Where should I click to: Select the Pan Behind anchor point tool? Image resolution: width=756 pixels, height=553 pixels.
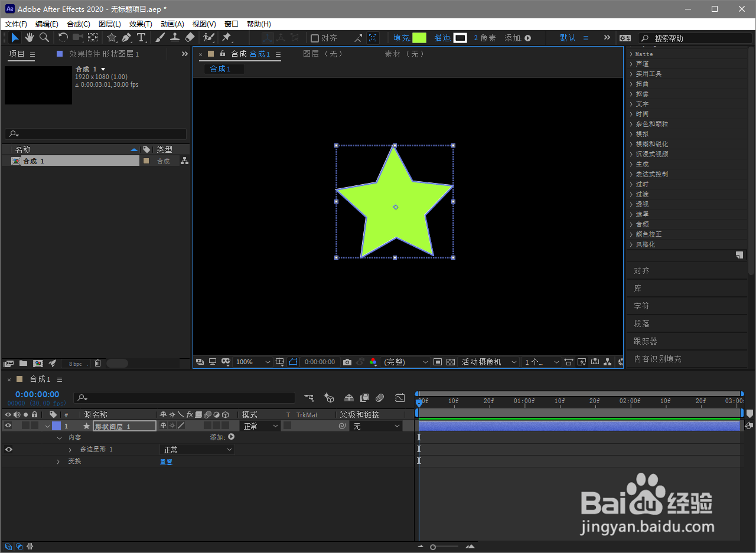point(93,38)
